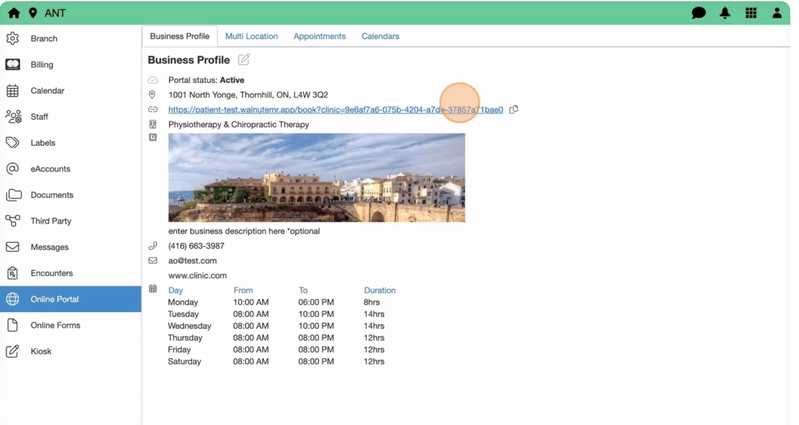Edit Business Profile using pencil icon
799x425 pixels.
coord(244,60)
